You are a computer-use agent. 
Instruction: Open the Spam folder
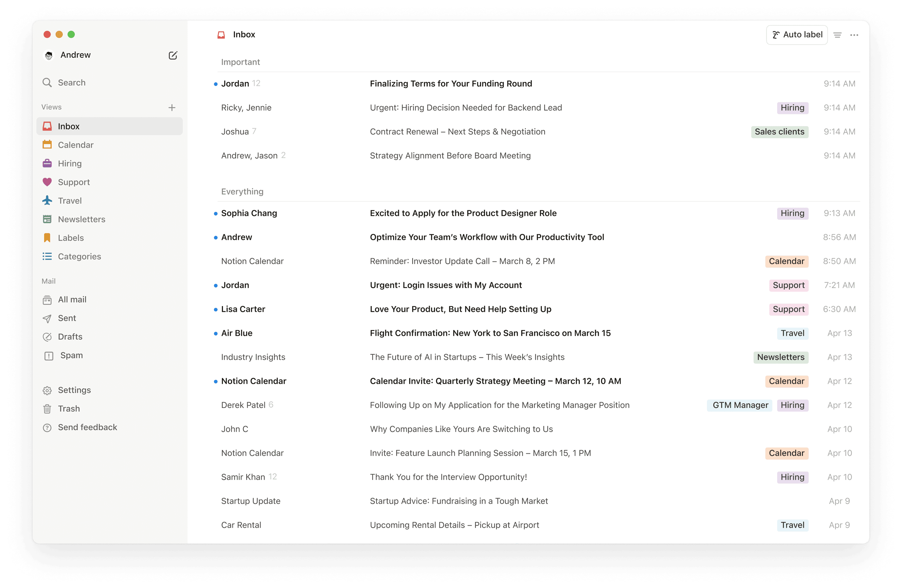click(71, 355)
